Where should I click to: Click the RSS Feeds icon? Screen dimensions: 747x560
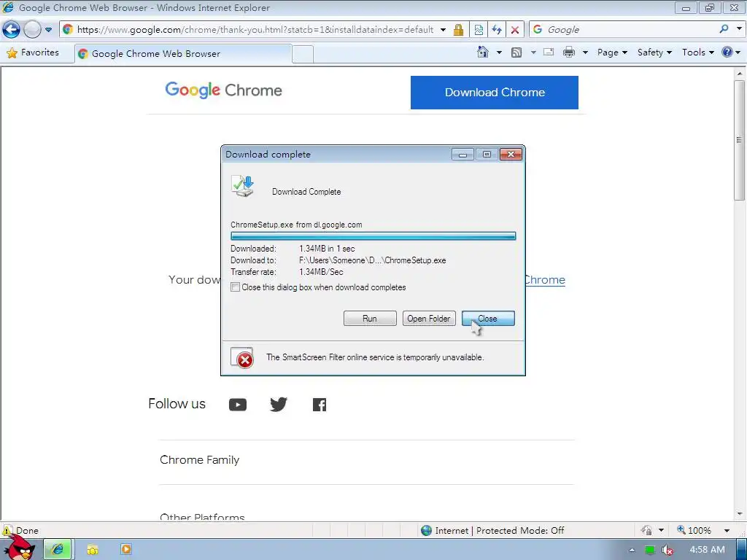[516, 52]
